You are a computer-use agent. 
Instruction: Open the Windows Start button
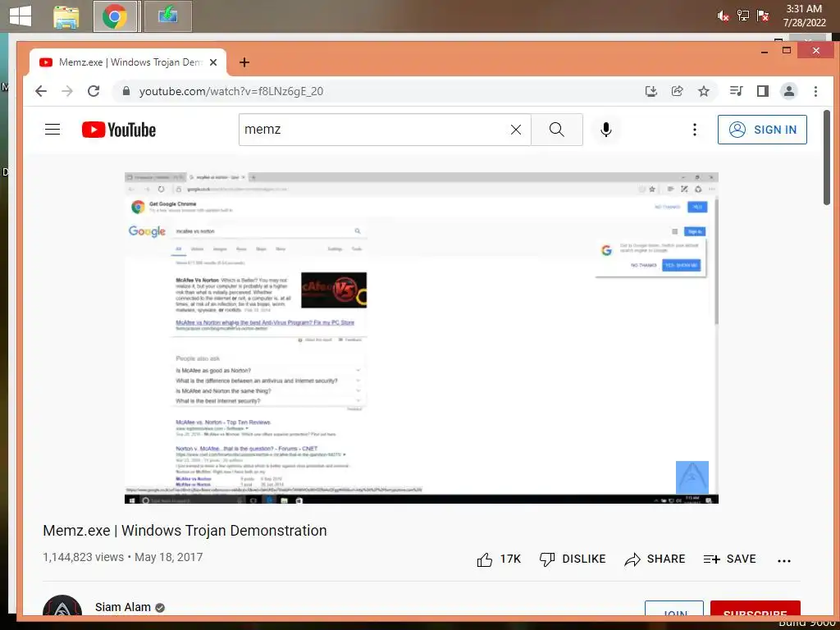pos(21,16)
